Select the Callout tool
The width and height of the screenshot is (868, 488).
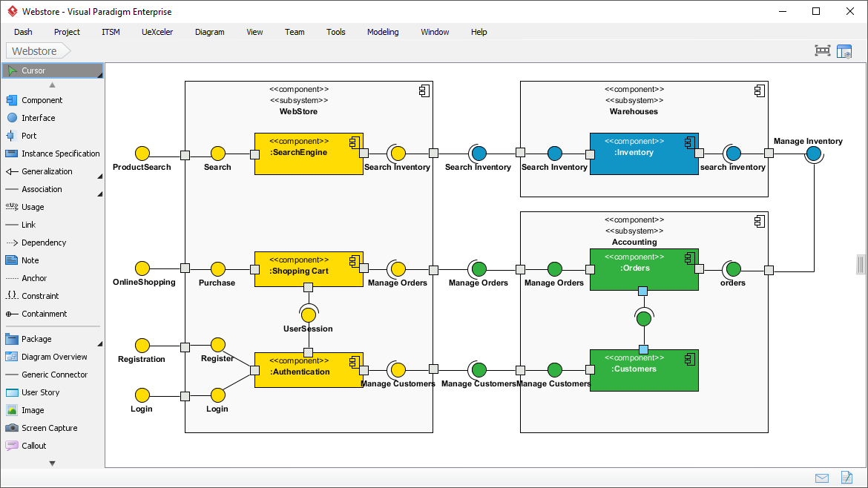34,446
